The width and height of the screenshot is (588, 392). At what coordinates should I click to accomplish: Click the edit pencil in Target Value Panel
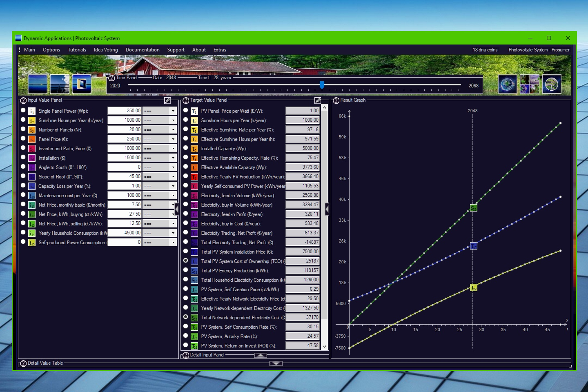318,100
